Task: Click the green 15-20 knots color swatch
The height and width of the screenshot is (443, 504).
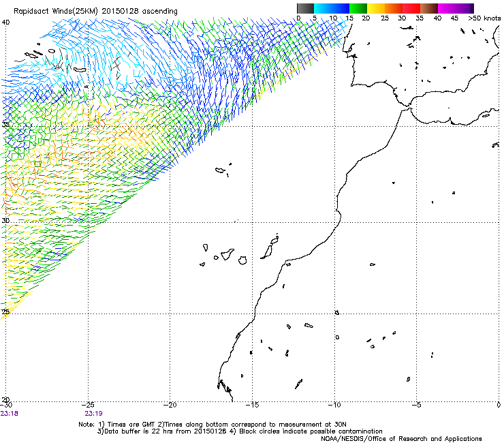Action: pyautogui.click(x=358, y=8)
